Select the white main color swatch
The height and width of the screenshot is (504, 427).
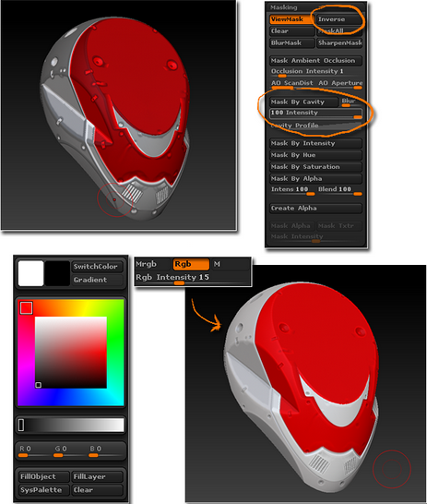point(30,273)
